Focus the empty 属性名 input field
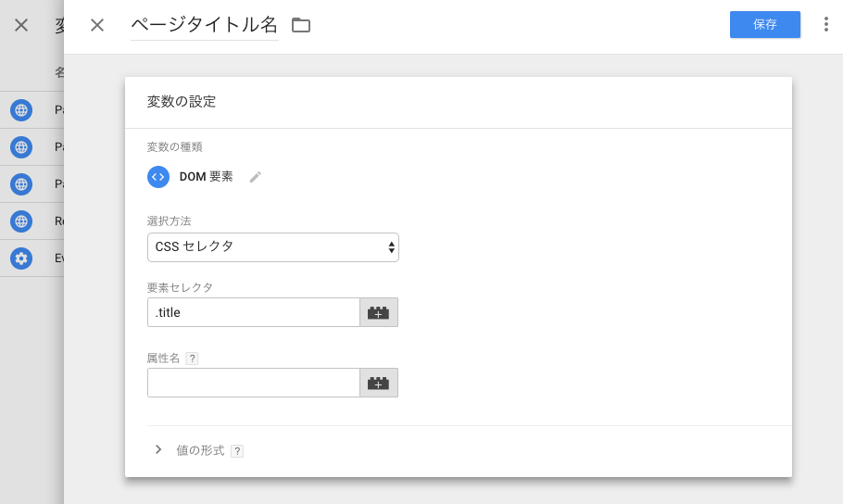This screenshot has height=504, width=843. click(x=254, y=383)
